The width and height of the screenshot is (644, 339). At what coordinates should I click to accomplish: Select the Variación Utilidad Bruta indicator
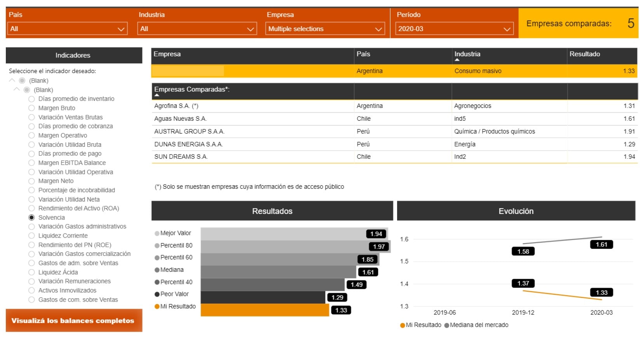click(32, 144)
